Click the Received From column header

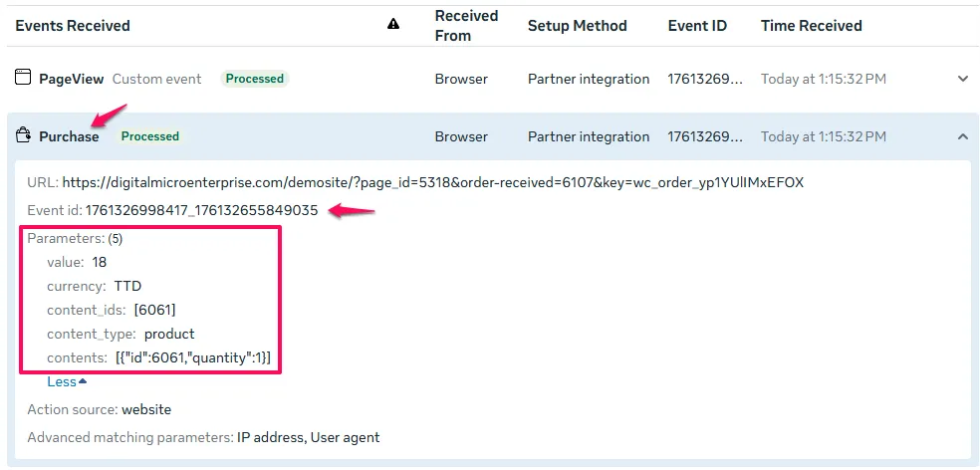465,25
